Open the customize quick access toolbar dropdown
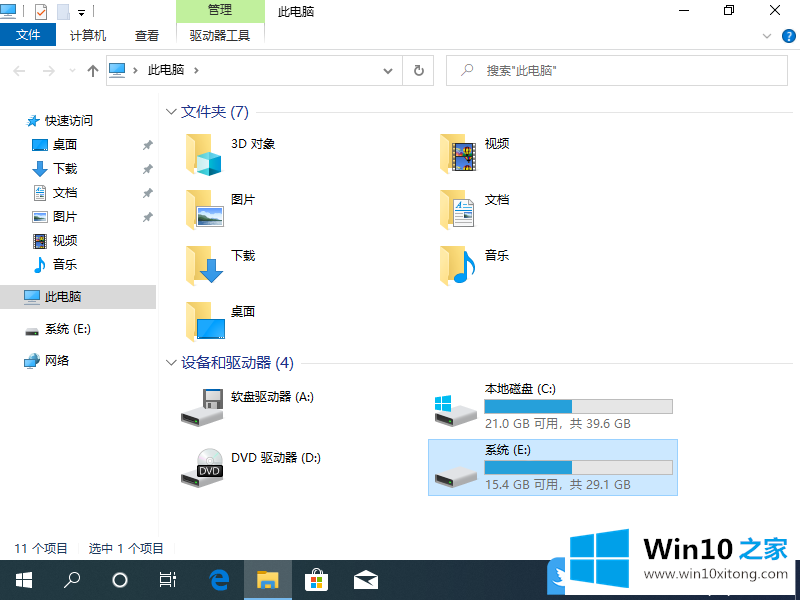Screen dimensions: 800x600 81,12
